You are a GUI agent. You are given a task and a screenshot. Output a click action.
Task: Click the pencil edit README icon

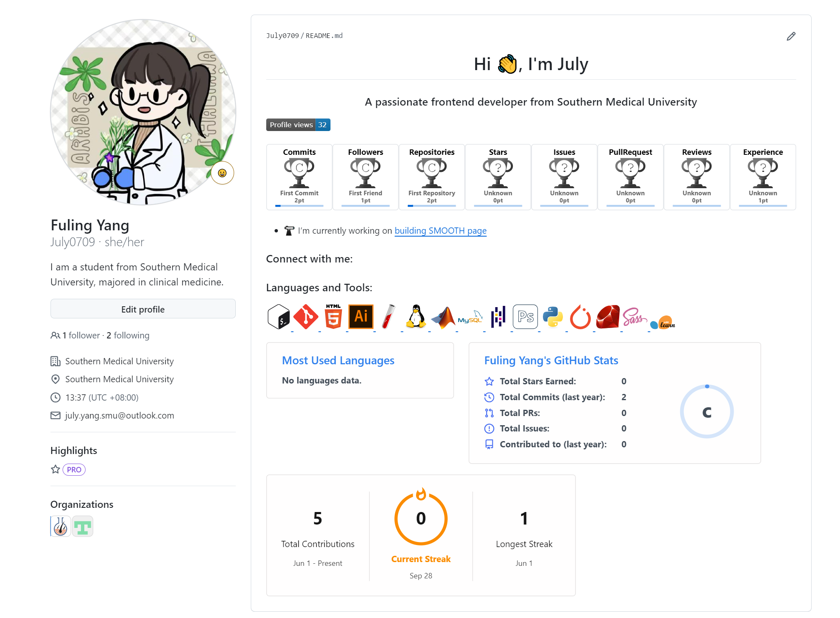(791, 36)
